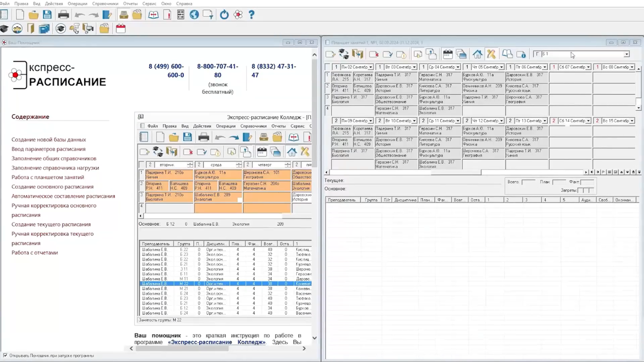Click the printer icon in main toolbar

(63, 15)
